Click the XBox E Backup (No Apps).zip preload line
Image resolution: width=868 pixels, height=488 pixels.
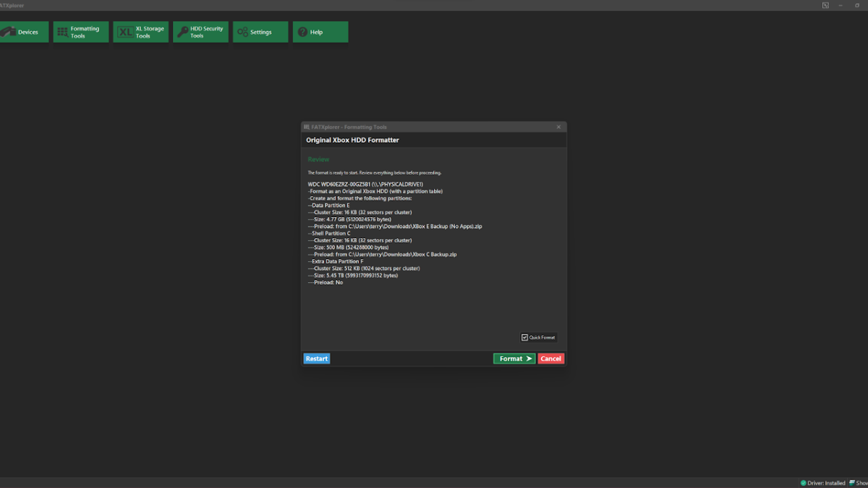click(x=394, y=227)
